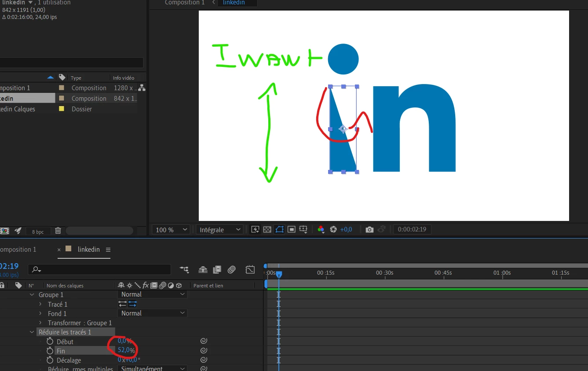588x371 pixels.
Task: Click the project panel label tag column
Action: [62, 77]
